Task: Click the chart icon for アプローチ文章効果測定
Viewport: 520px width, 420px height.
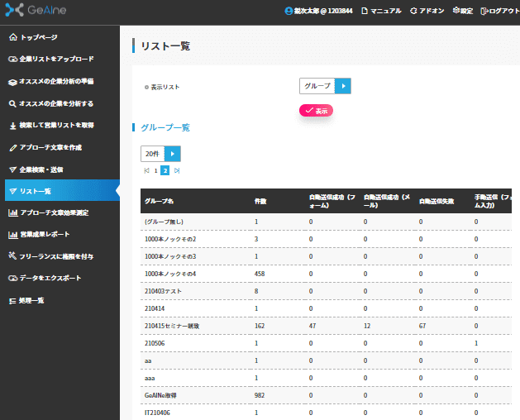Action: point(13,212)
